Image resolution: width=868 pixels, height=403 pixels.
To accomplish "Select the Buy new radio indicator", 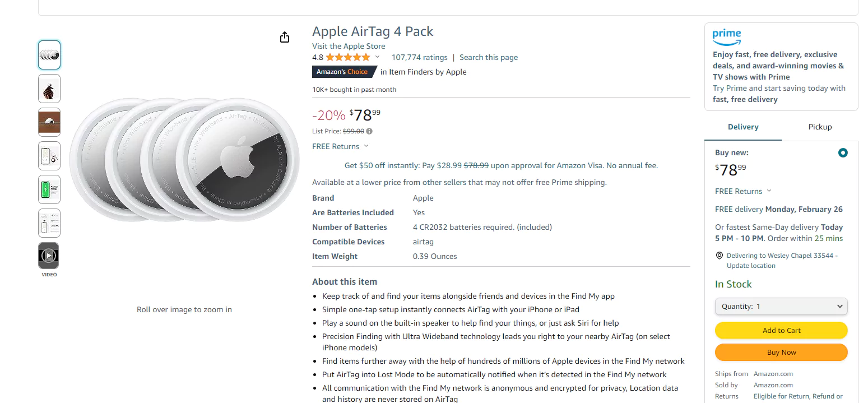I will (842, 152).
